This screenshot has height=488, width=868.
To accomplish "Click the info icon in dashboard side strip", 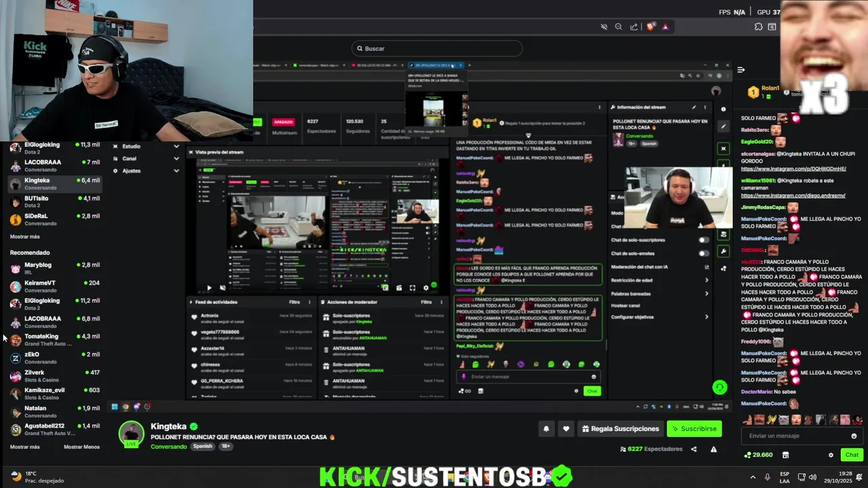I will tap(724, 108).
